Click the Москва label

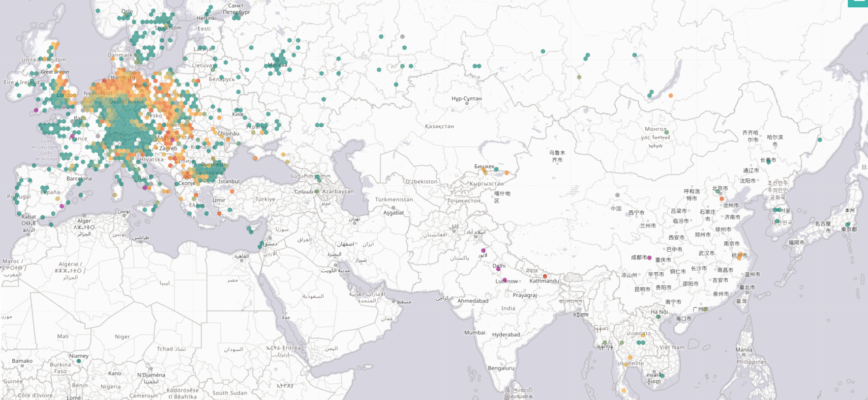click(x=278, y=65)
